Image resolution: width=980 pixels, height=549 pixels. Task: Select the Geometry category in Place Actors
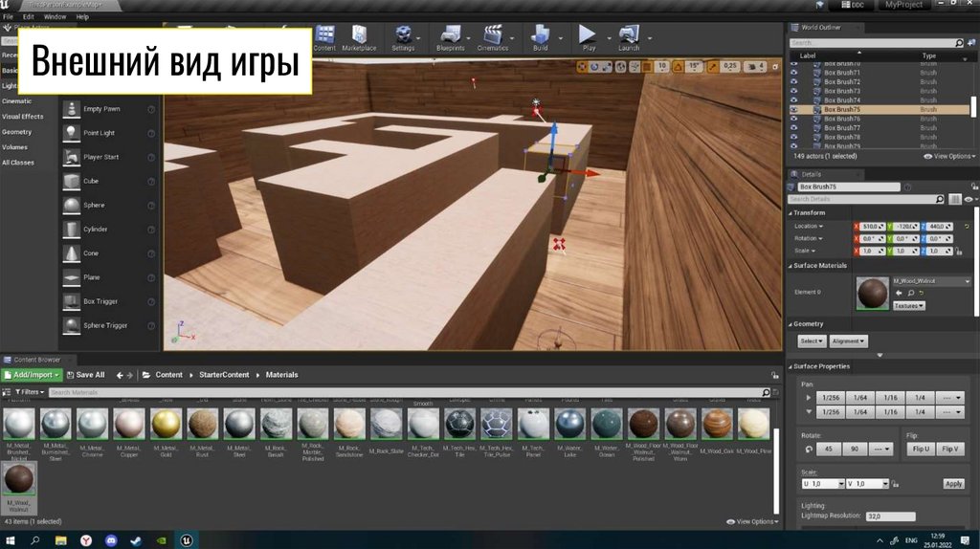pos(17,132)
